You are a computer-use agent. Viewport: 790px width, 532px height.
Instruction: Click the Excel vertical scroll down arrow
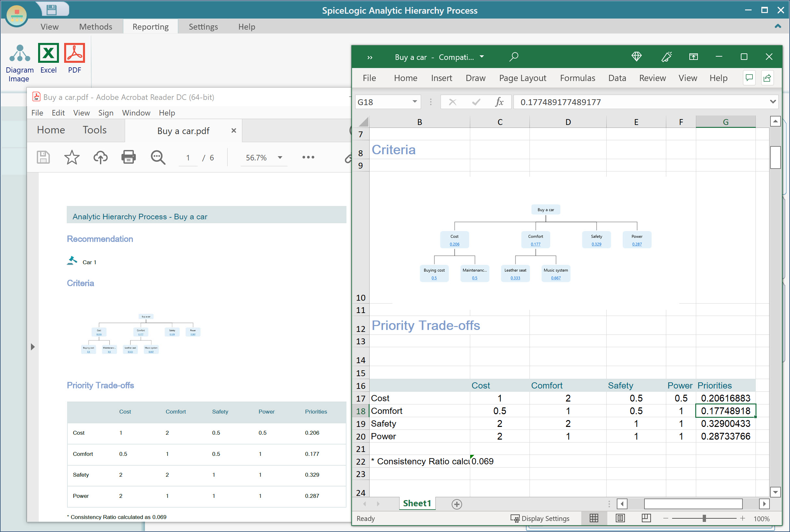pos(775,492)
